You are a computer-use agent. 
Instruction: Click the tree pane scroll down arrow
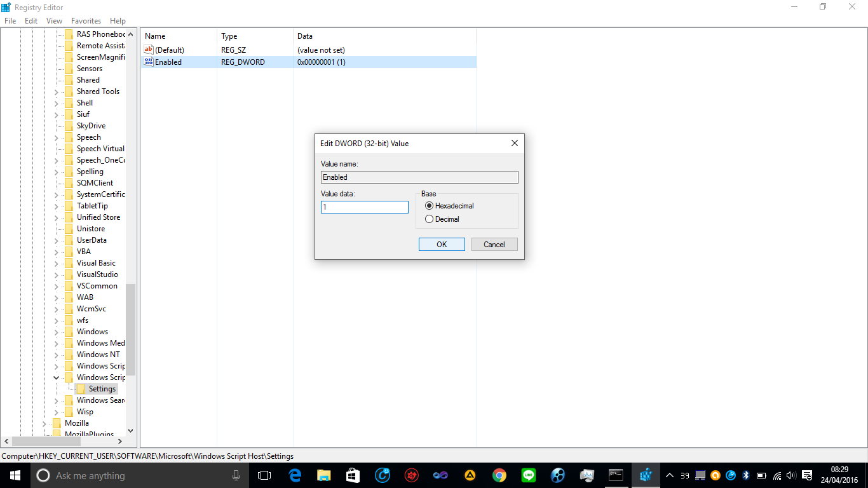pyautogui.click(x=131, y=430)
